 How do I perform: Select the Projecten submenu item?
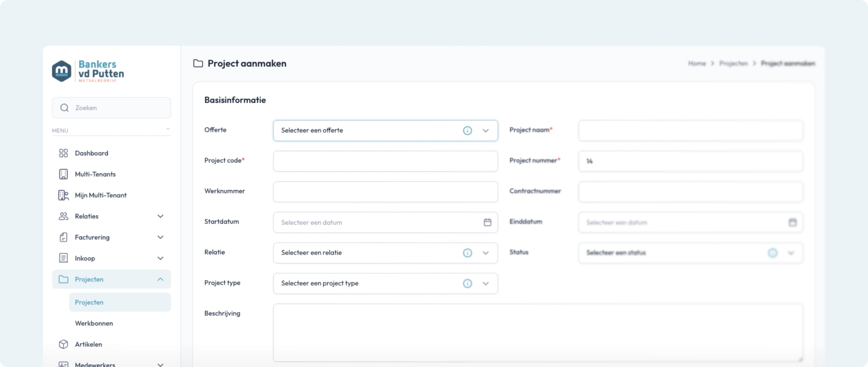pos(120,302)
